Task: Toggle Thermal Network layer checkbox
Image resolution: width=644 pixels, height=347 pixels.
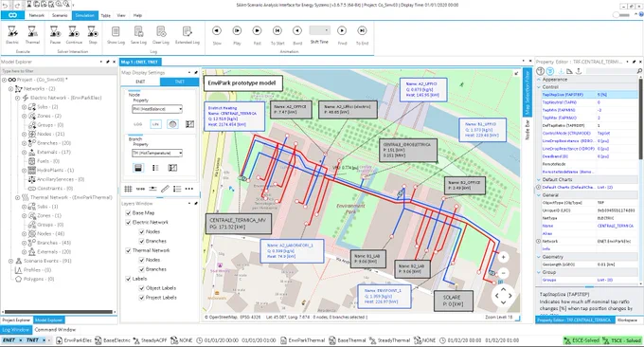Action: pos(128,250)
